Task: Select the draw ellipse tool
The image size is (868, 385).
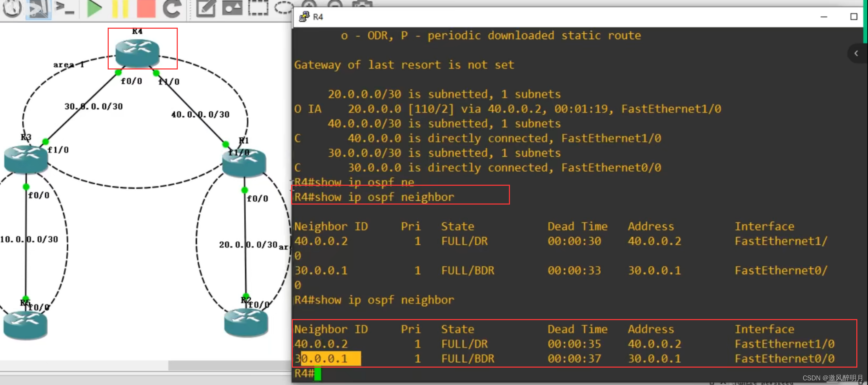Action: point(283,7)
